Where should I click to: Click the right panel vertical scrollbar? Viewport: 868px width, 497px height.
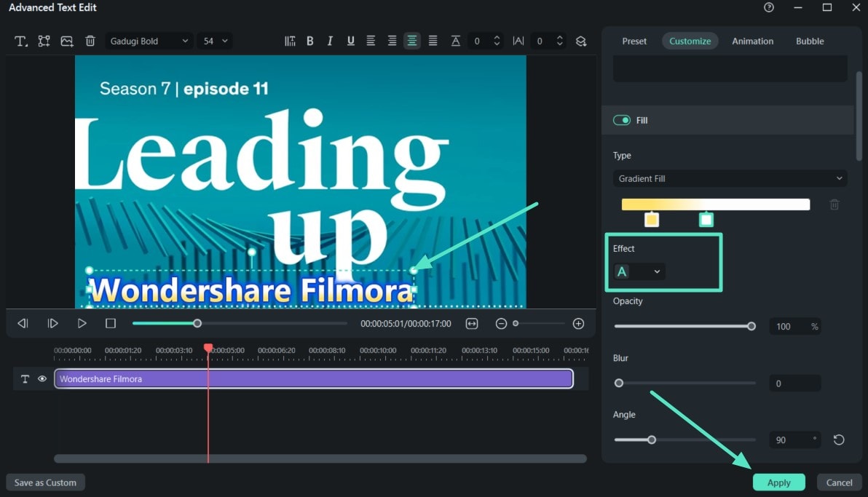(859, 115)
